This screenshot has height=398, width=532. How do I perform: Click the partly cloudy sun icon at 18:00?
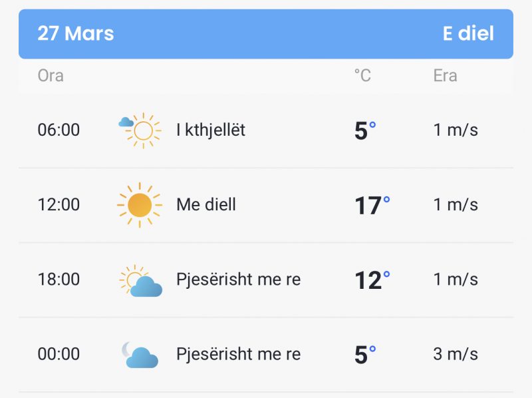coord(140,280)
